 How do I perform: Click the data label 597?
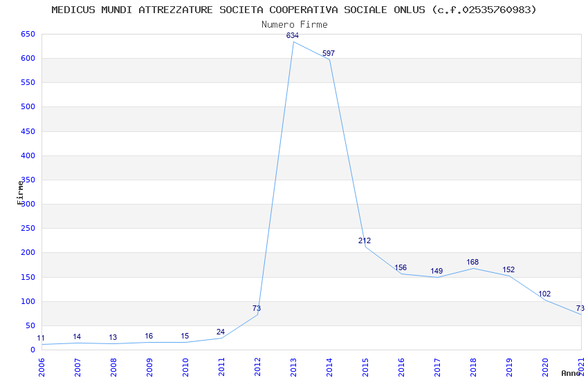point(329,53)
